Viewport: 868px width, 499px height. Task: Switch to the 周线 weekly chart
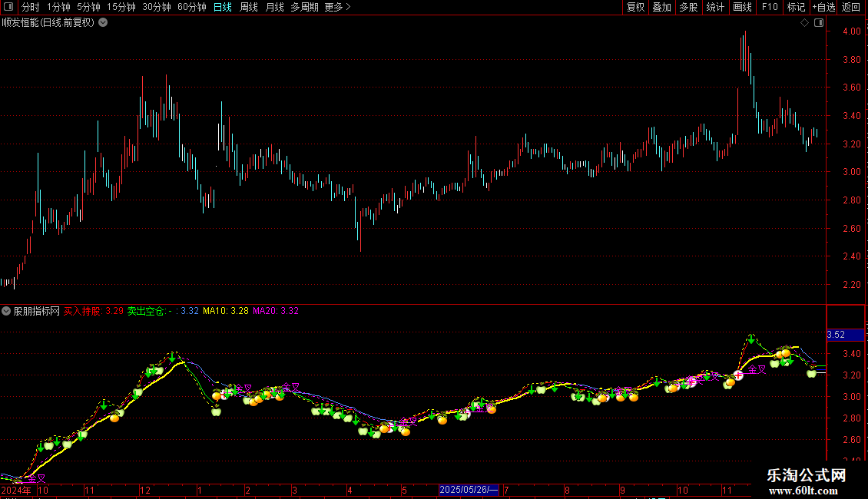click(x=249, y=7)
